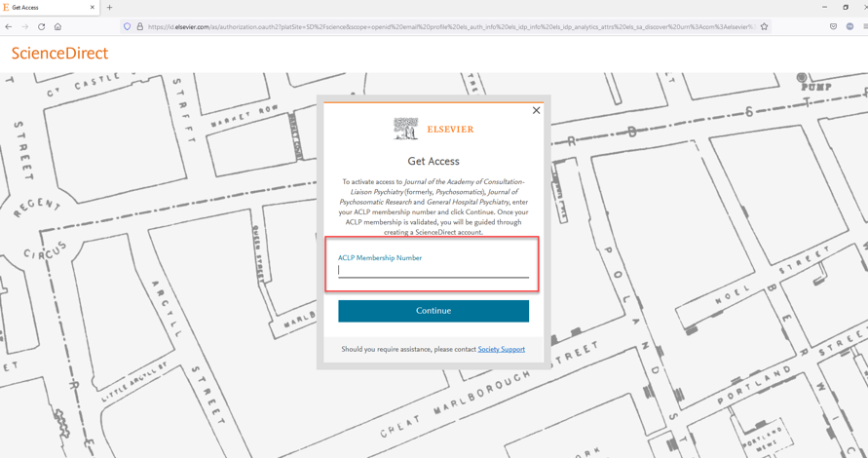Viewport: 868px width, 458px height.
Task: Open the Pocket save icon
Action: (x=833, y=26)
